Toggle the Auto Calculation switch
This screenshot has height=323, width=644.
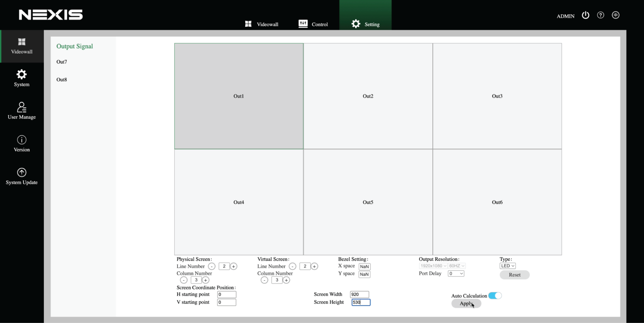(x=495, y=296)
